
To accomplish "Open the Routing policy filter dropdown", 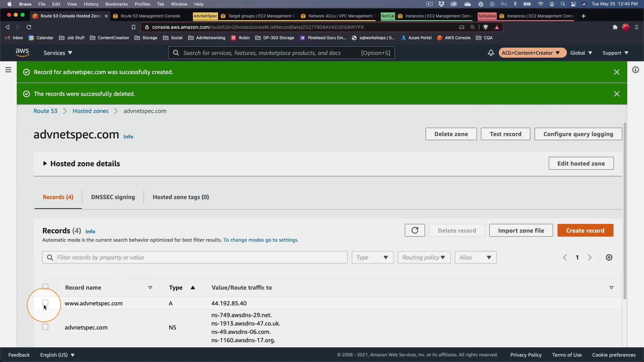I will [x=424, y=257].
